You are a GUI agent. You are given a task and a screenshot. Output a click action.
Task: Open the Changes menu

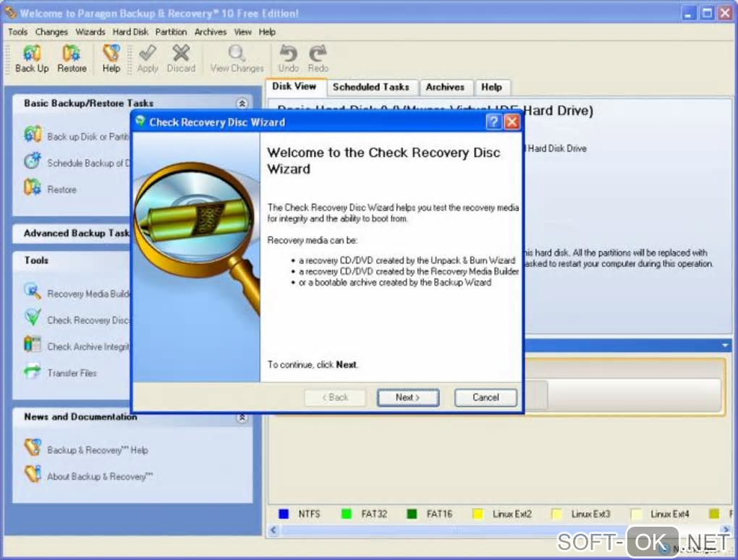coord(51,32)
